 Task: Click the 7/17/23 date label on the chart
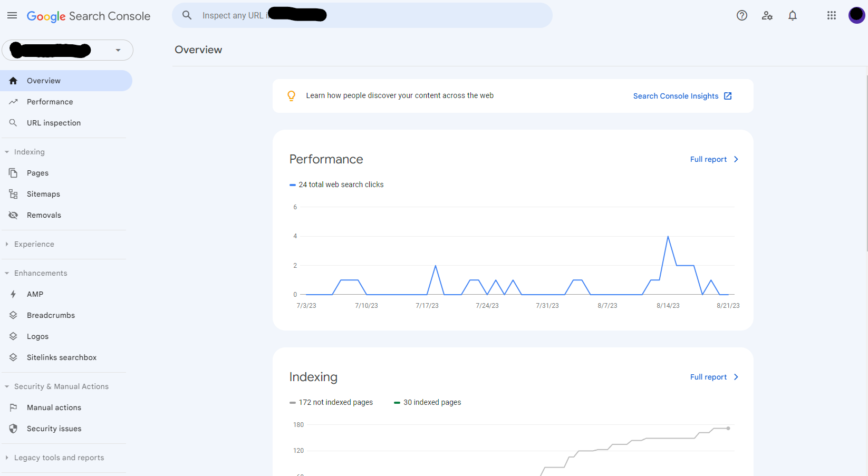[x=427, y=306]
